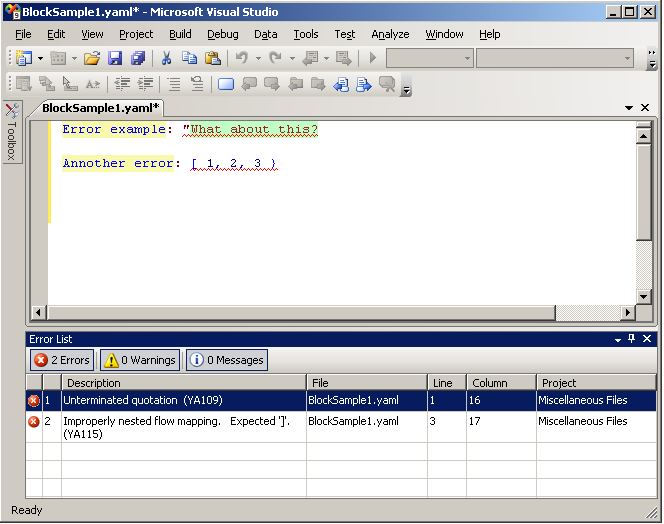Open the Toolbox side panel
Image resolution: width=664 pixels, height=524 pixels.
(x=12, y=132)
